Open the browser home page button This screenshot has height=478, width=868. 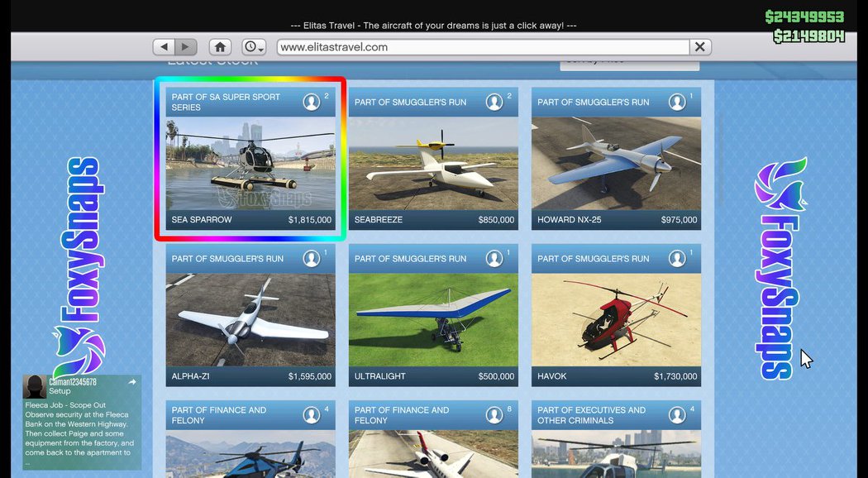click(220, 47)
